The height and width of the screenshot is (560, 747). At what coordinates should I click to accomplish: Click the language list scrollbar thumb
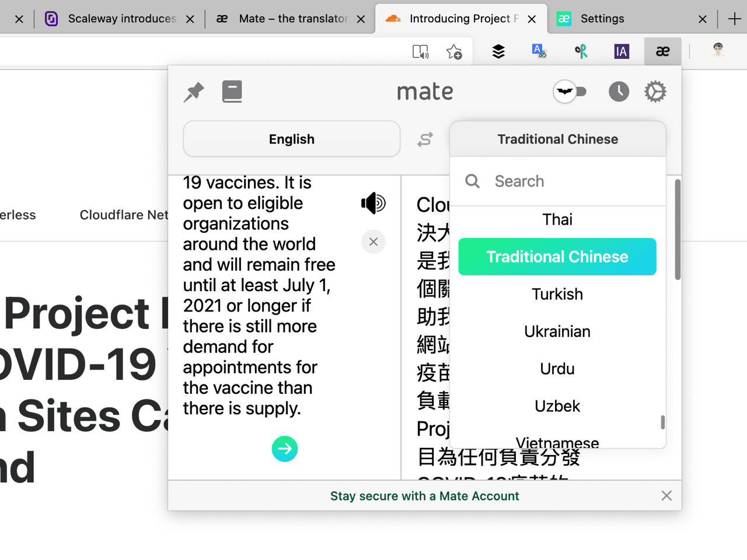point(662,422)
